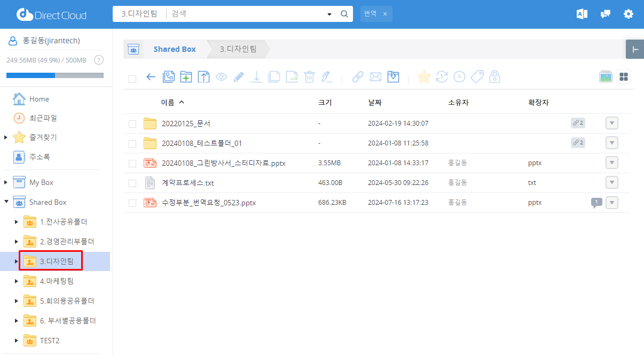Open the row dropdown for 수정부분_번역요청_0523.pptx
Image resolution: width=644 pixels, height=355 pixels.
click(612, 203)
